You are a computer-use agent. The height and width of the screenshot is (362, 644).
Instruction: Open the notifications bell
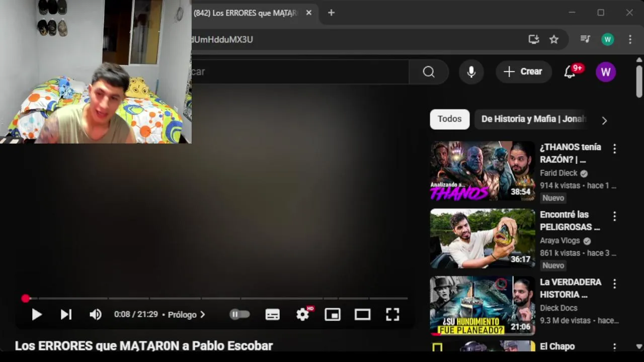click(570, 72)
